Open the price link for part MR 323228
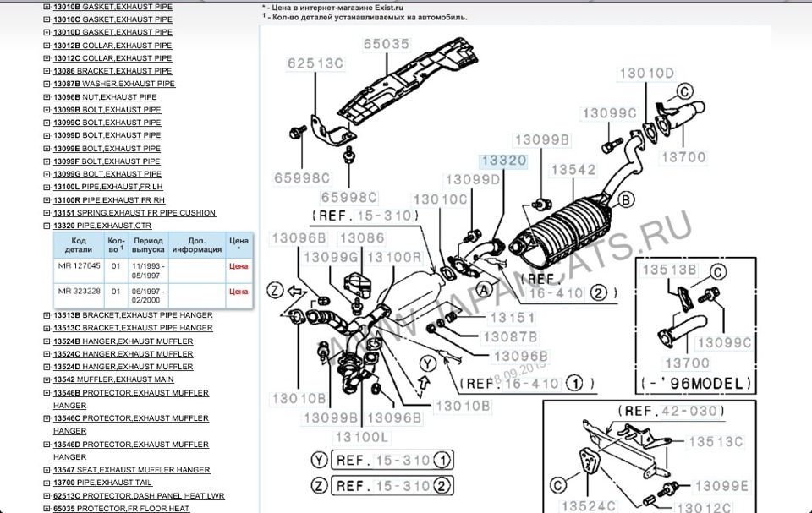This screenshot has height=513, width=812. pos(239,292)
